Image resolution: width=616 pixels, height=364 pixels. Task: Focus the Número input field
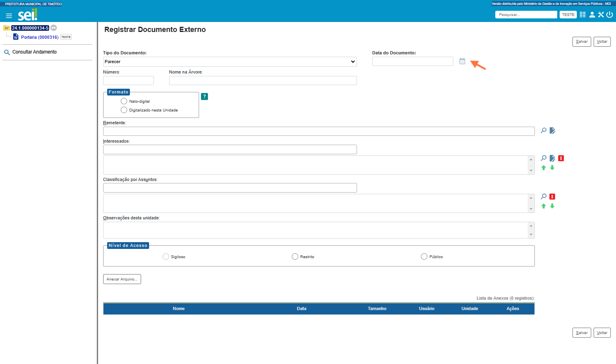click(x=128, y=80)
